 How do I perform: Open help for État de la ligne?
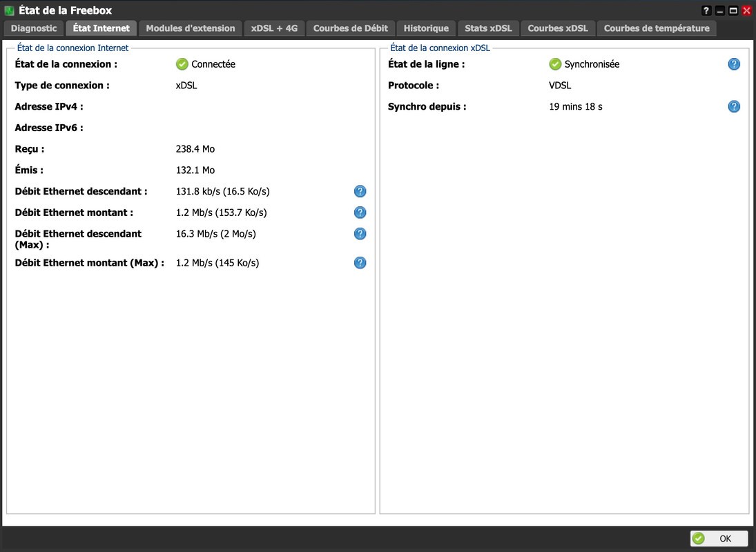[x=734, y=64]
